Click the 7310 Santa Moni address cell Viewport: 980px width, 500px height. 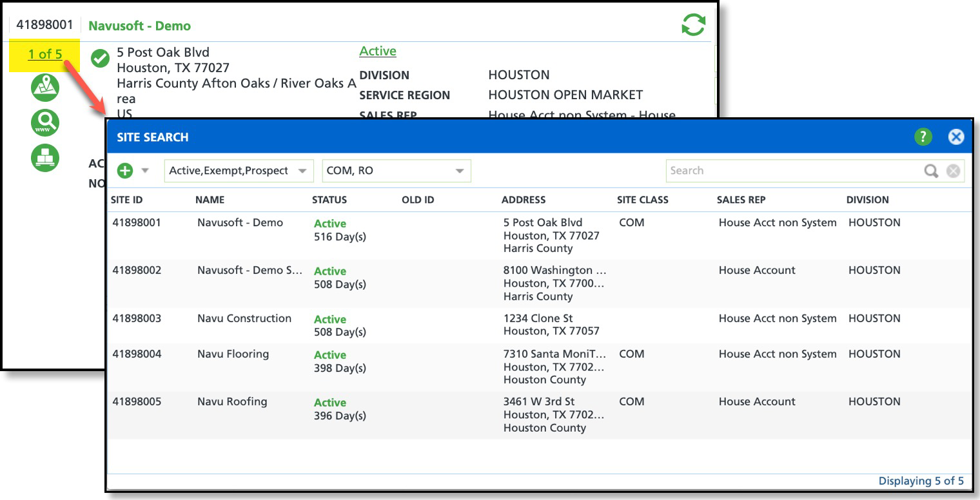tap(555, 367)
